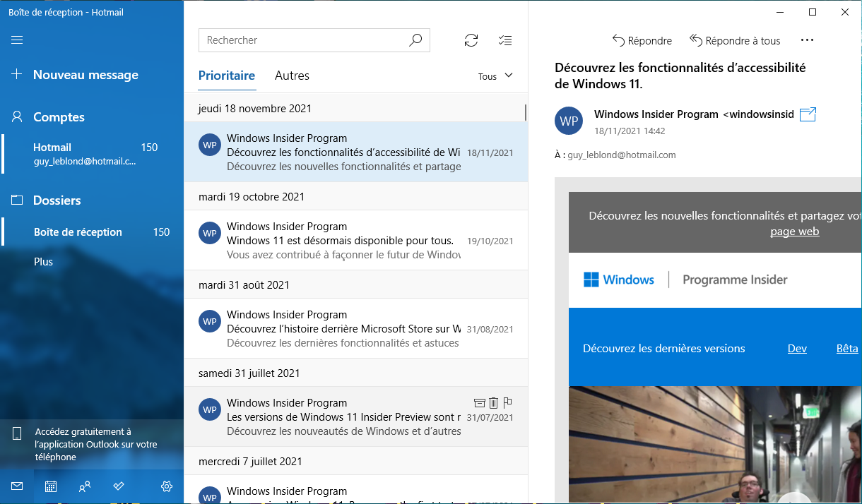Delete the hovered message with trash icon
Screen dimensions: 862x504
(x=493, y=403)
